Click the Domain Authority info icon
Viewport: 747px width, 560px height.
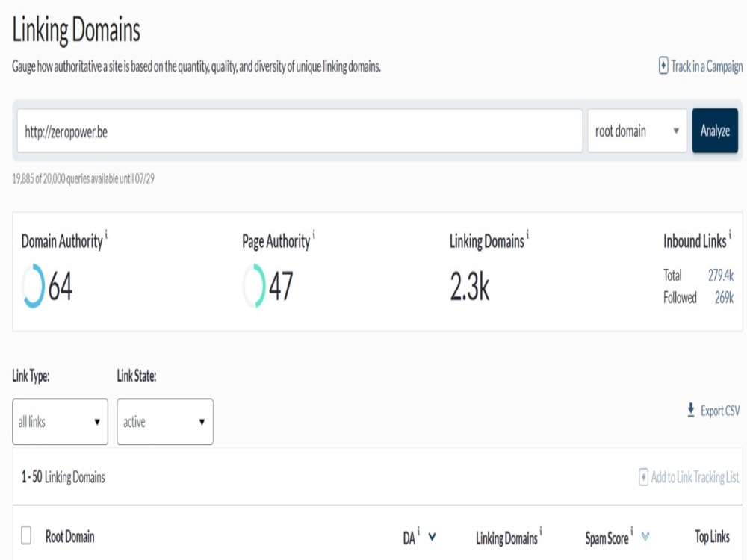(106, 234)
